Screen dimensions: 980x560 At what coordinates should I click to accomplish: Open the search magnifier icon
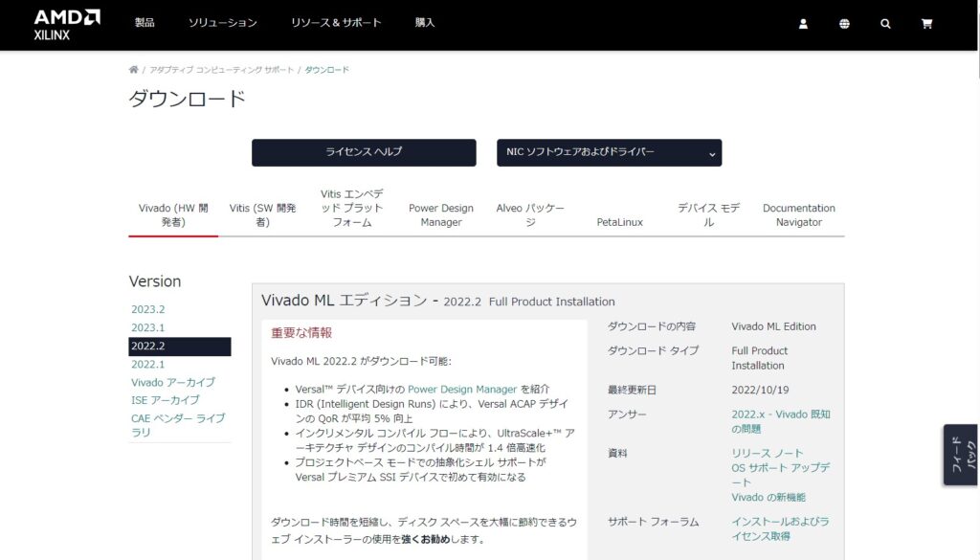(x=885, y=24)
